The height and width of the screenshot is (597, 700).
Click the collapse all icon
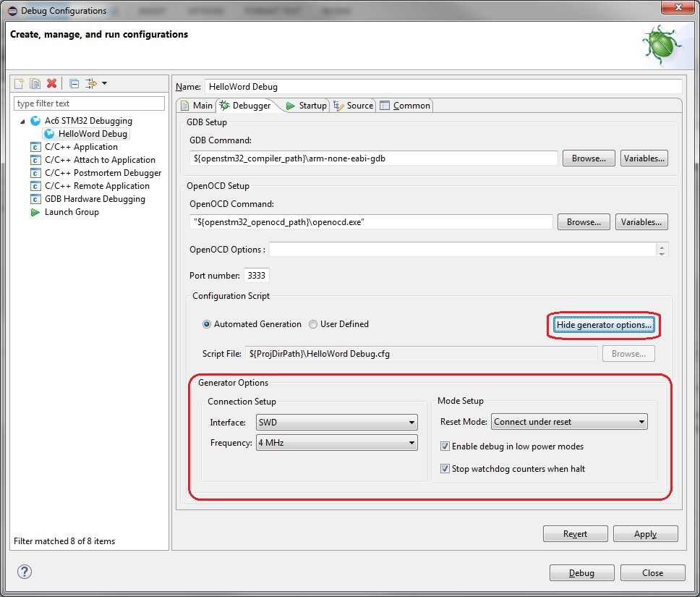pos(74,84)
